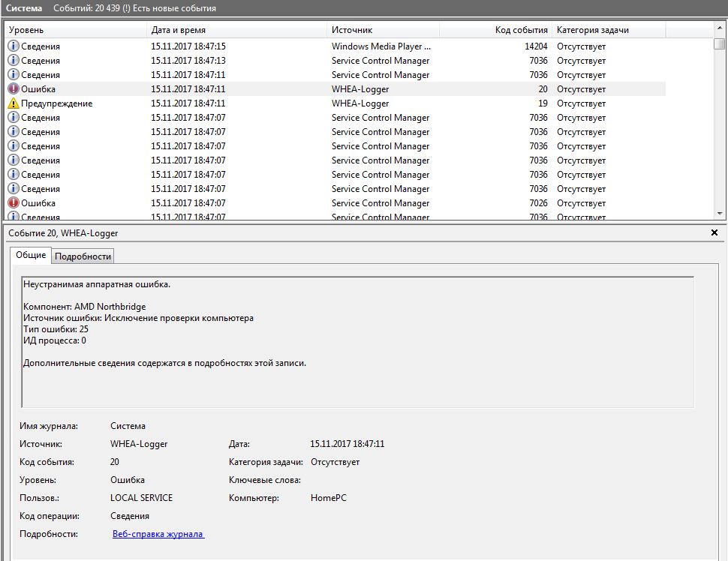Select event code 7026 in the list

click(x=538, y=203)
